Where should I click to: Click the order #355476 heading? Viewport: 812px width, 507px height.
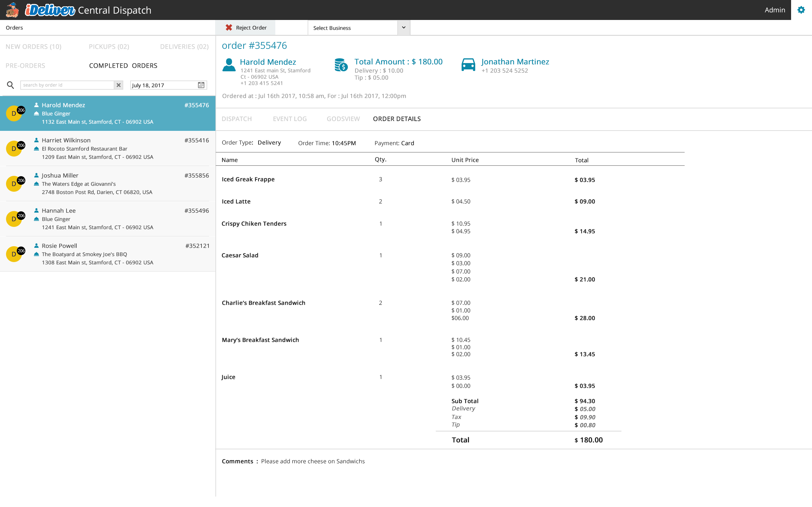(254, 45)
